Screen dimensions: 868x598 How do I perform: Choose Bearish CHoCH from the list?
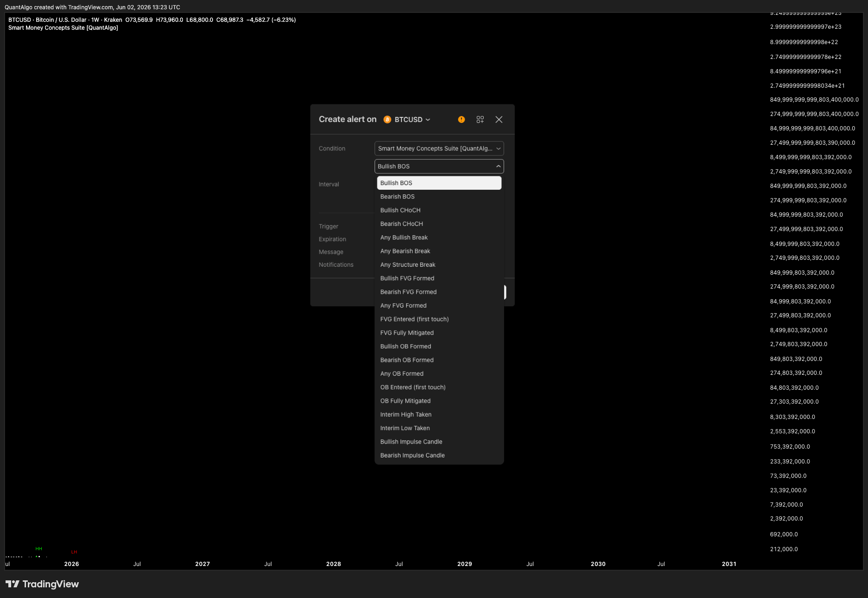click(439, 224)
